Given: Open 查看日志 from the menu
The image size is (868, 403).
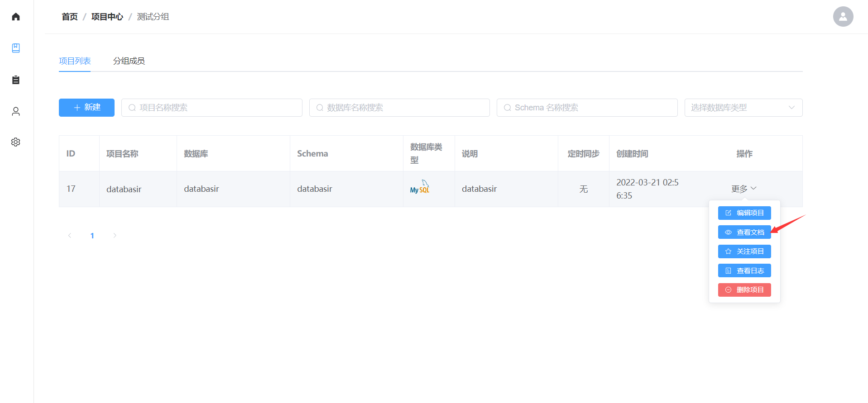Looking at the screenshot, I should click(x=744, y=270).
